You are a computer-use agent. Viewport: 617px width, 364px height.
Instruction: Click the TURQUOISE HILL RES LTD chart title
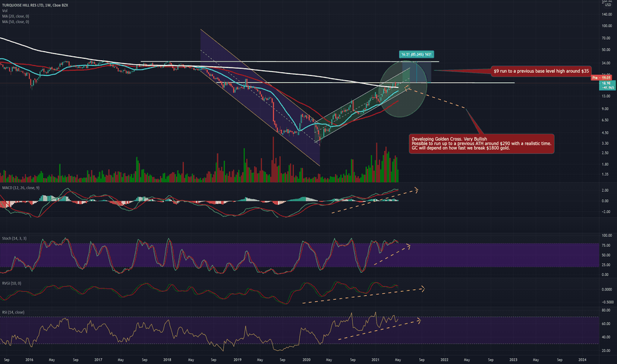35,5
